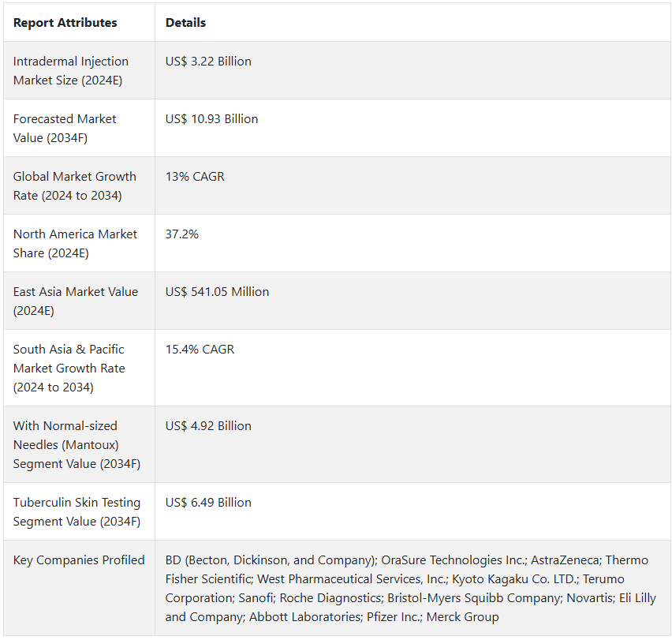This screenshot has height=640, width=672.
Task: Select the "13% CAGR" value
Action: (195, 177)
